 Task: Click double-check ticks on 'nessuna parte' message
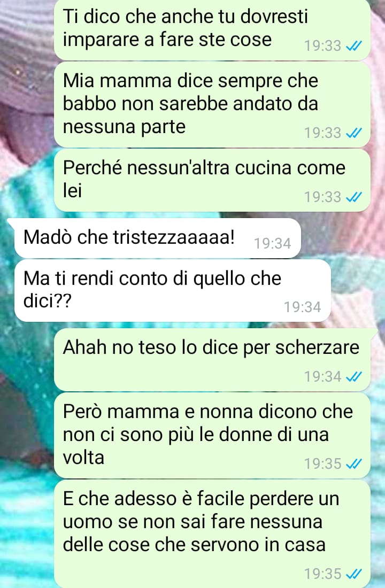tap(354, 133)
